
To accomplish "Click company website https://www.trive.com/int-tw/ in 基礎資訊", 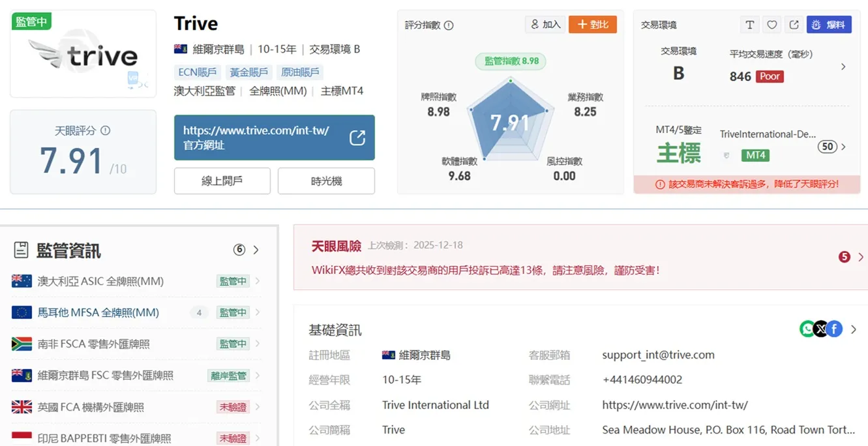I will (x=674, y=405).
